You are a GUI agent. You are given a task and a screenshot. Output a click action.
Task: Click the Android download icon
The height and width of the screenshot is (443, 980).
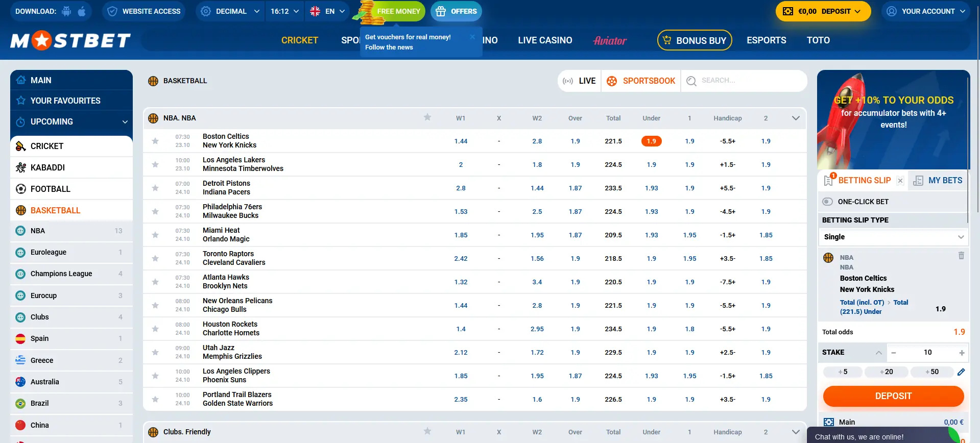[66, 11]
